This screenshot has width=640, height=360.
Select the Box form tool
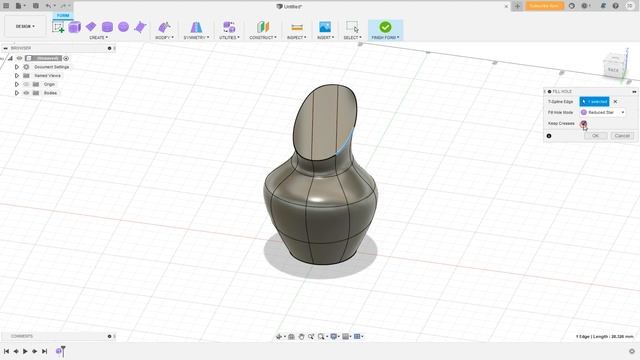(x=74, y=27)
